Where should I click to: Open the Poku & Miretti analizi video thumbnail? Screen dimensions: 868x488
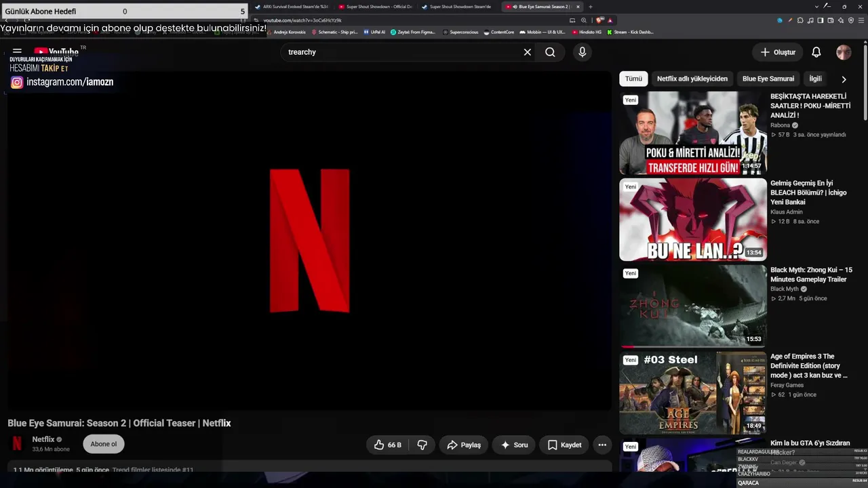(693, 133)
